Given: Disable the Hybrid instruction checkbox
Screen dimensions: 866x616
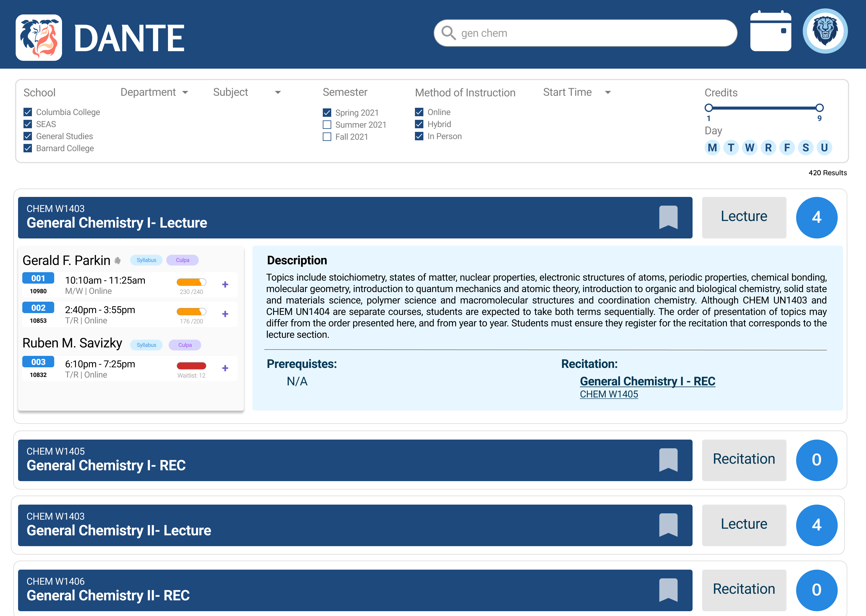Looking at the screenshot, I should click(x=419, y=124).
